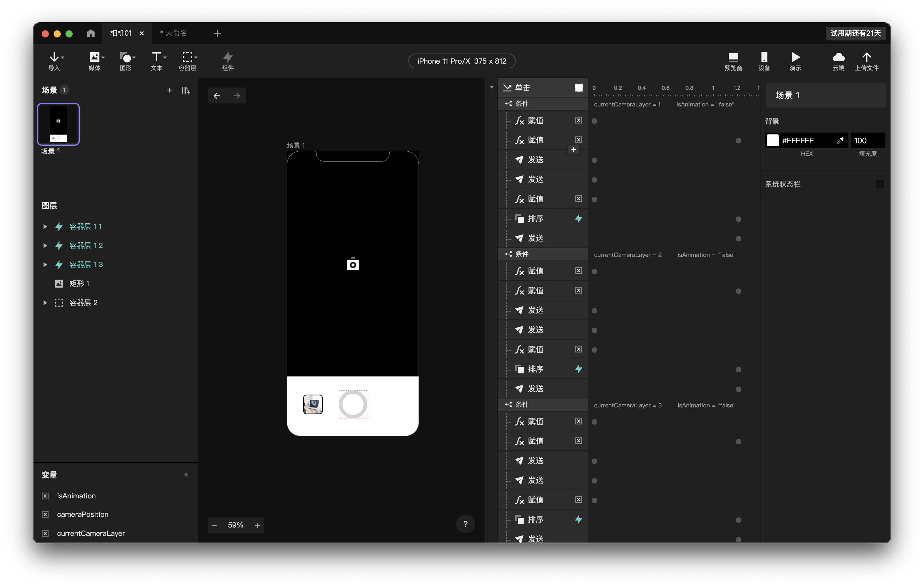Toggle the white checkbox beside 单击
Image resolution: width=924 pixels, height=587 pixels.
(x=579, y=88)
